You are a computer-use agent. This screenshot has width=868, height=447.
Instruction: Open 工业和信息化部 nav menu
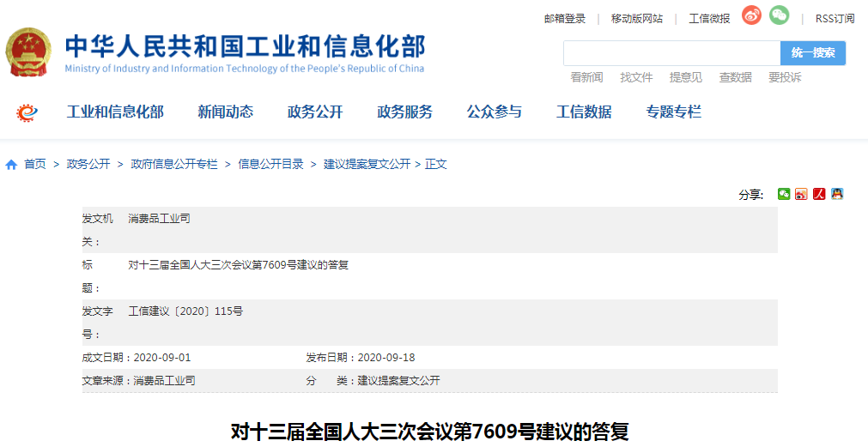(115, 112)
